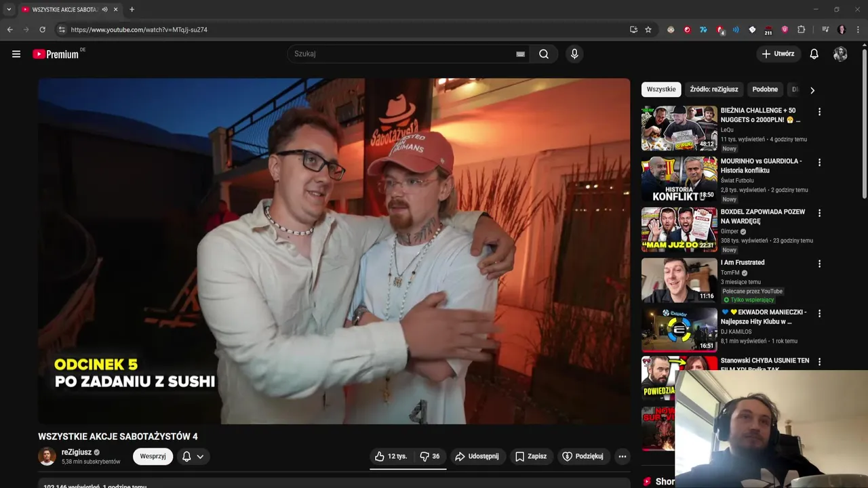The width and height of the screenshot is (868, 488).
Task: Open tab search dropdown arrow
Action: tap(9, 9)
